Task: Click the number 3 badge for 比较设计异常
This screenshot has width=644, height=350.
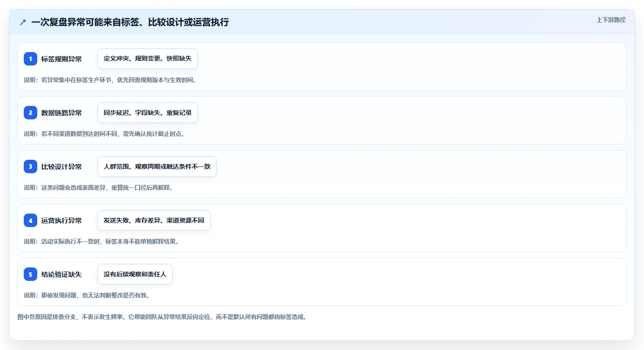Action: [x=31, y=166]
